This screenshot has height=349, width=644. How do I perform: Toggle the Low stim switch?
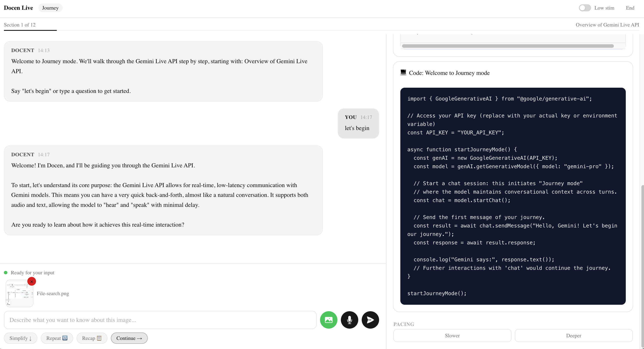[x=585, y=8]
